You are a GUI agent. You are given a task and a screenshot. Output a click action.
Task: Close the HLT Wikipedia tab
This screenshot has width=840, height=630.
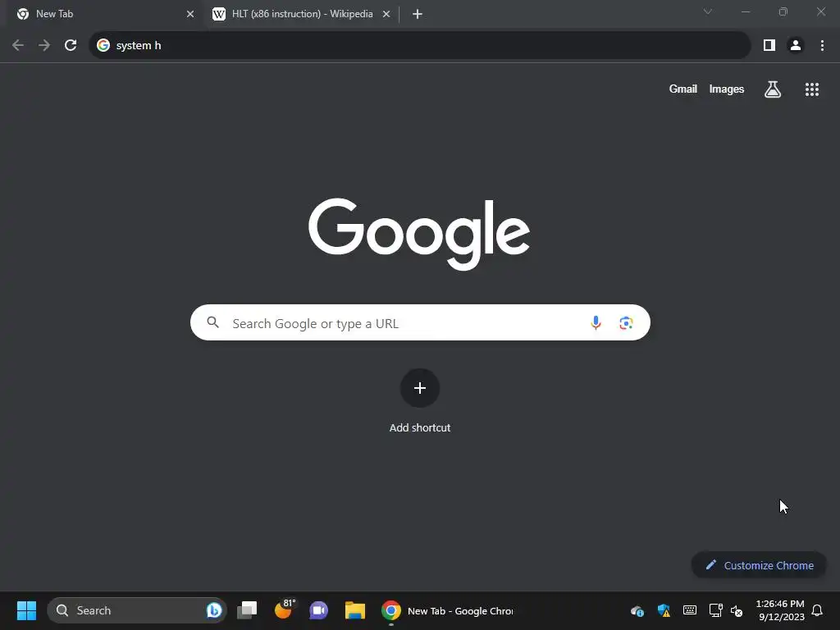(x=386, y=14)
